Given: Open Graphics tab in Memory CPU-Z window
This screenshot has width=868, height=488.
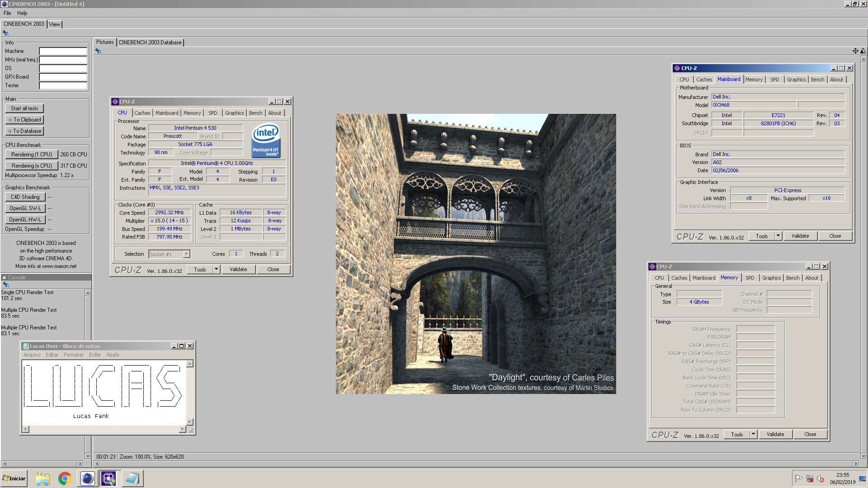Looking at the screenshot, I should coord(771,278).
